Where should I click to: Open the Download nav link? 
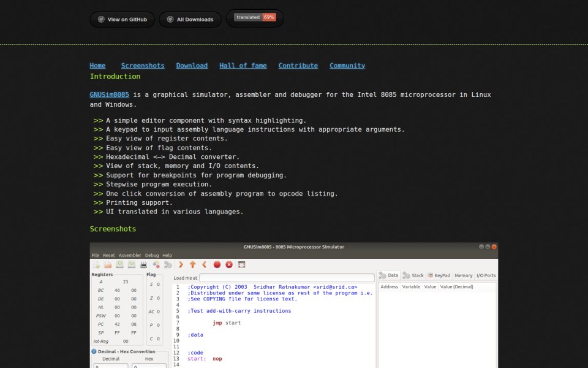192,66
